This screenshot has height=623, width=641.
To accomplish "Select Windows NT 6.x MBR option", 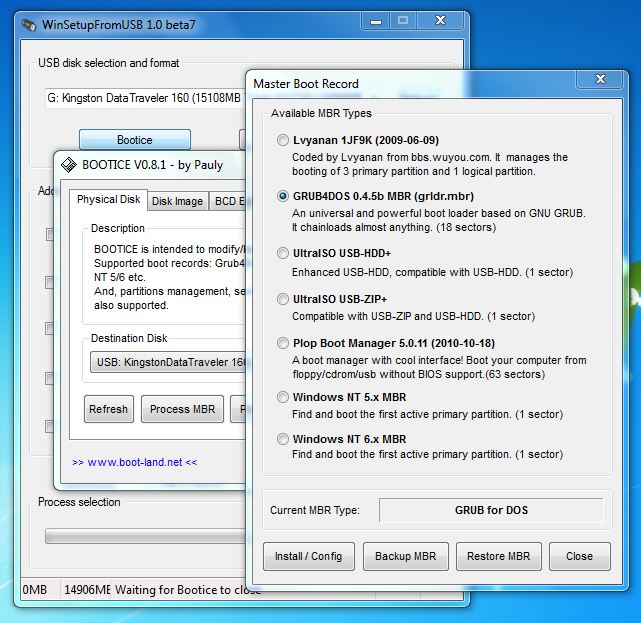I will [283, 438].
